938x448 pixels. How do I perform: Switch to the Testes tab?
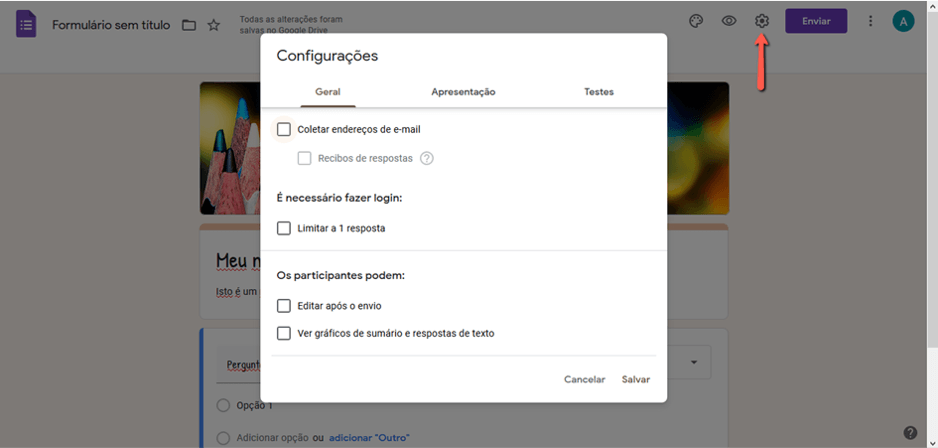(x=599, y=92)
